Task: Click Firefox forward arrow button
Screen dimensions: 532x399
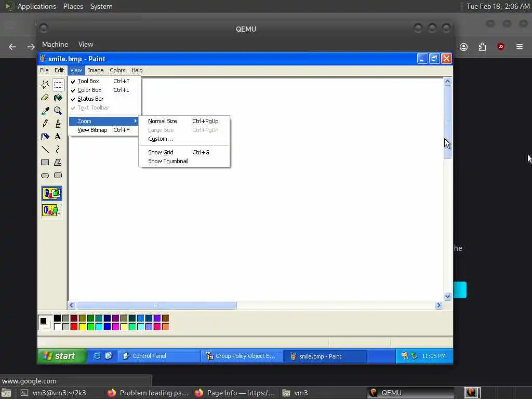Action: point(31,47)
